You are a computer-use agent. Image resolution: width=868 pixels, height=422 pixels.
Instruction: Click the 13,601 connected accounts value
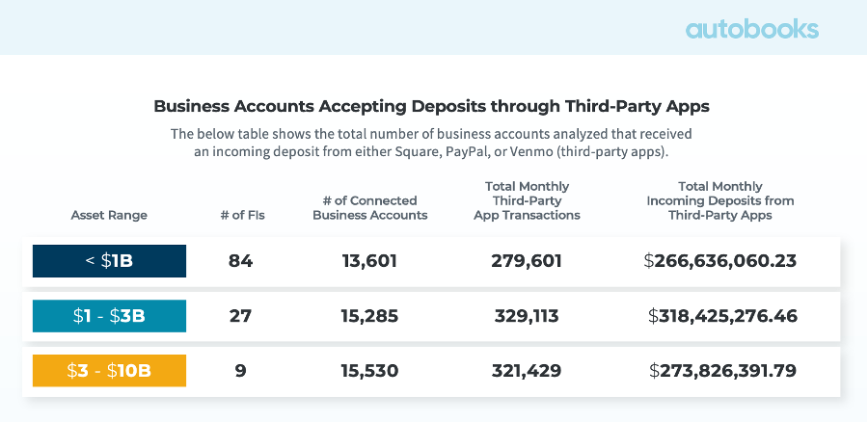pos(369,261)
